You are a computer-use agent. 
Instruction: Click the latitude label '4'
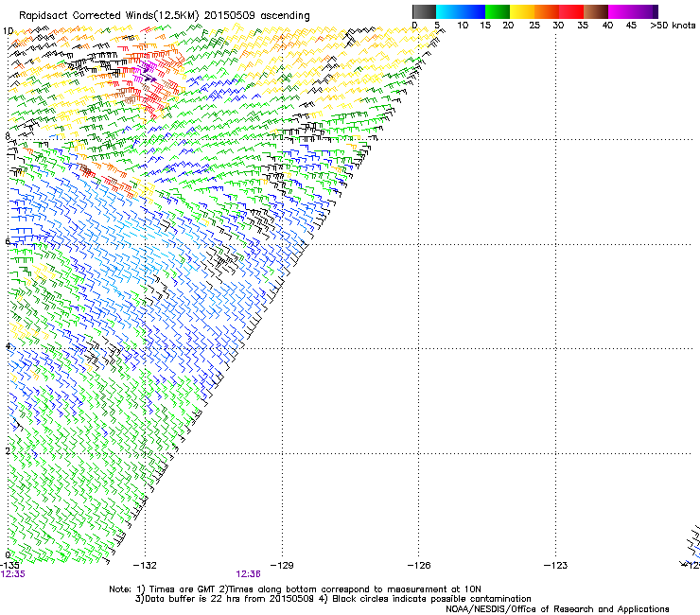click(x=8, y=346)
